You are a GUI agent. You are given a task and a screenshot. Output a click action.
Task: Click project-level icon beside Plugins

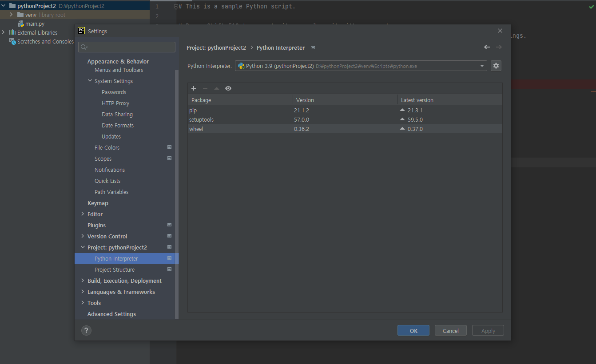click(169, 225)
